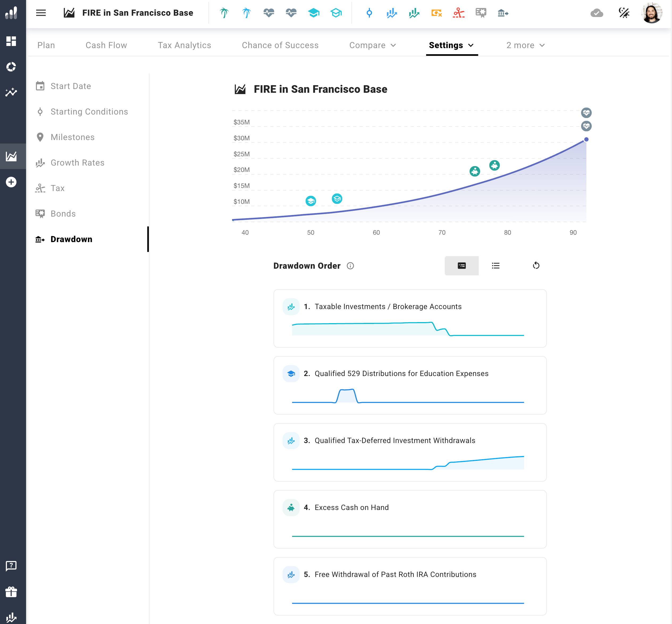Viewport: 672px width, 624px height.
Task: Click the filled graduation cap toolbar icon
Action: tap(313, 13)
